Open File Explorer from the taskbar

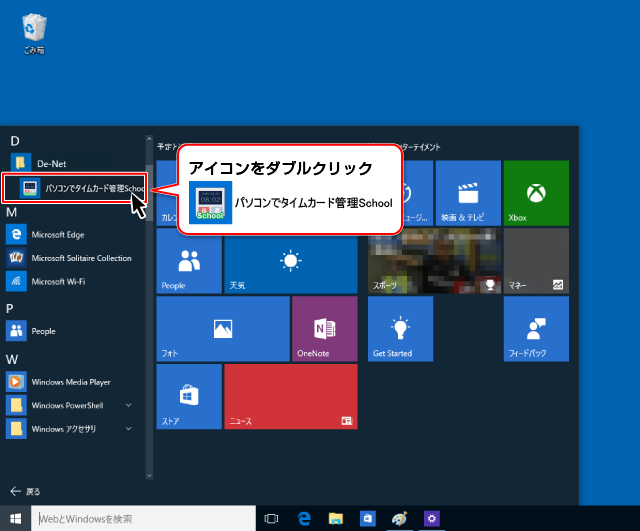tap(336, 518)
